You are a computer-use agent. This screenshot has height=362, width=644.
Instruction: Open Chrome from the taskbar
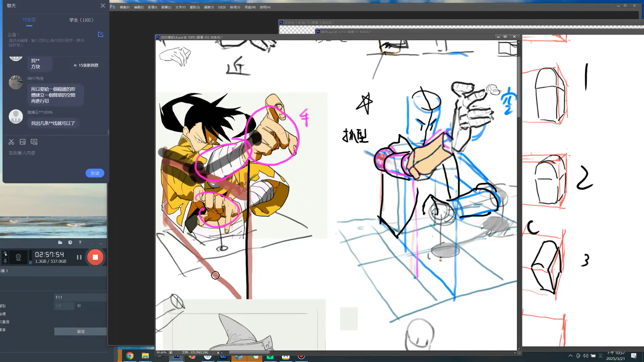click(x=130, y=356)
